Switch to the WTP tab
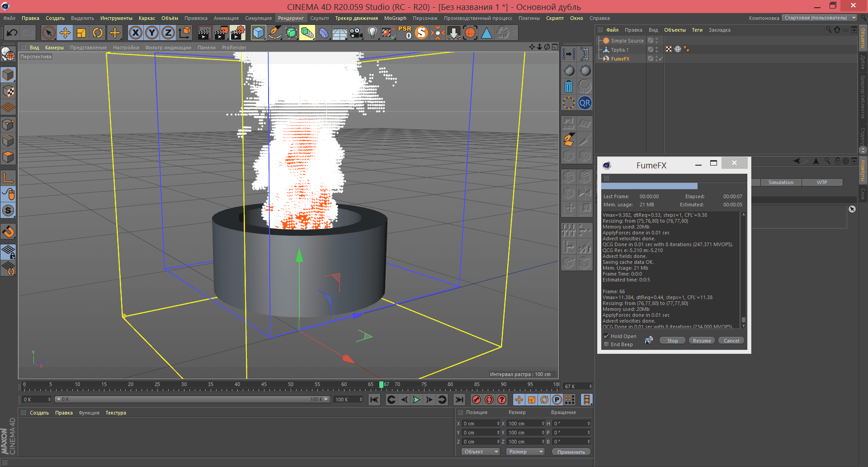Image resolution: width=868 pixels, height=467 pixels. coord(822,182)
